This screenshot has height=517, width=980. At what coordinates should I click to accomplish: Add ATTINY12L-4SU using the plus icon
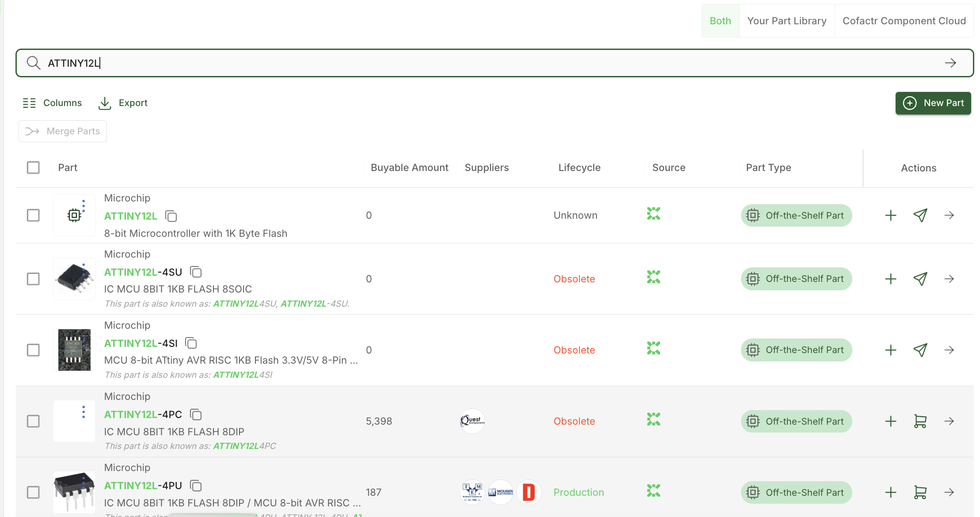point(891,279)
